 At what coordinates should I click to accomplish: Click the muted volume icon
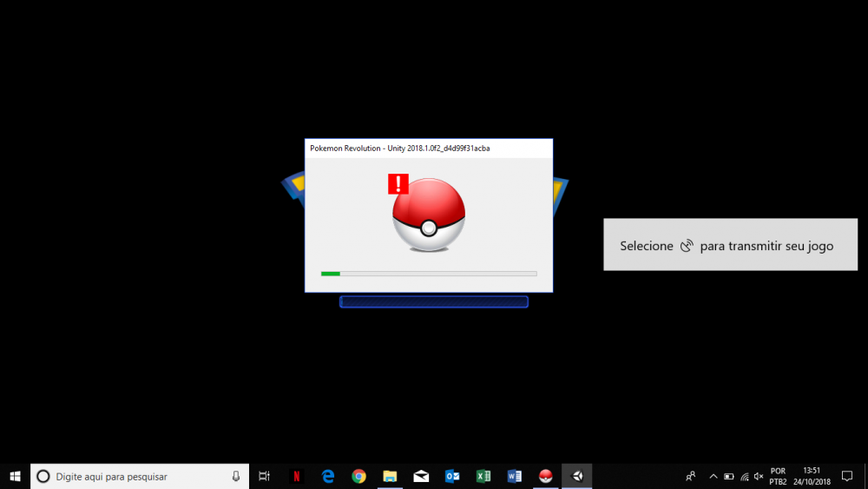pos(759,476)
